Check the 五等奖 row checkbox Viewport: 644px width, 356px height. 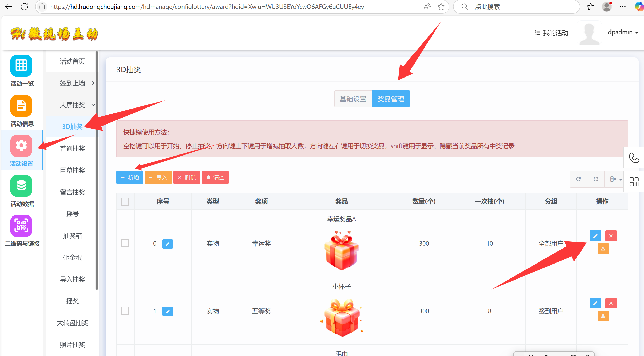click(x=125, y=311)
